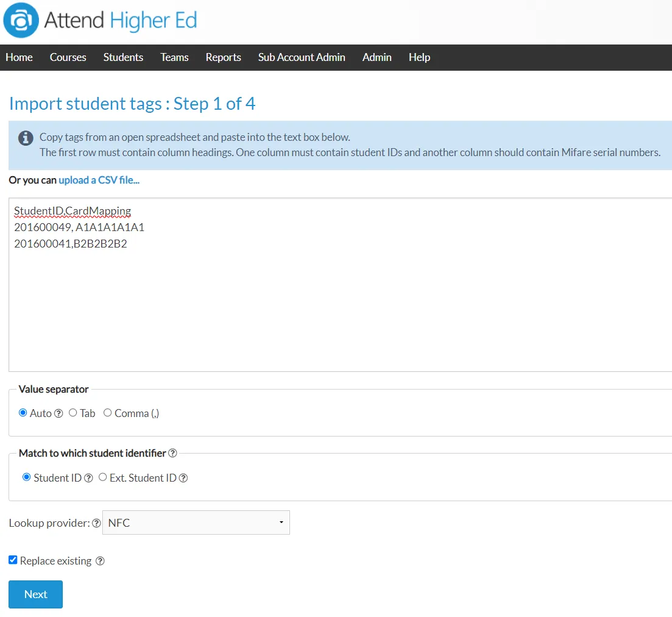This screenshot has height=617, width=672.
Task: Click the info icon in the blue banner
Action: [x=26, y=138]
